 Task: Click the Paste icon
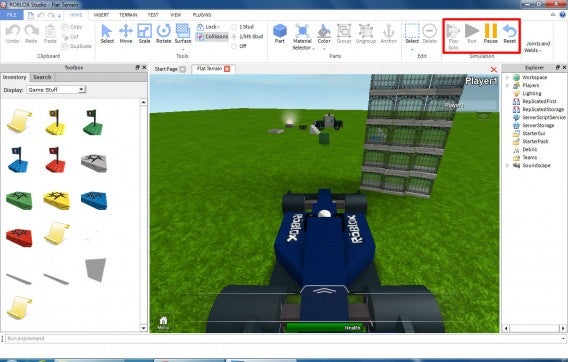click(x=50, y=34)
